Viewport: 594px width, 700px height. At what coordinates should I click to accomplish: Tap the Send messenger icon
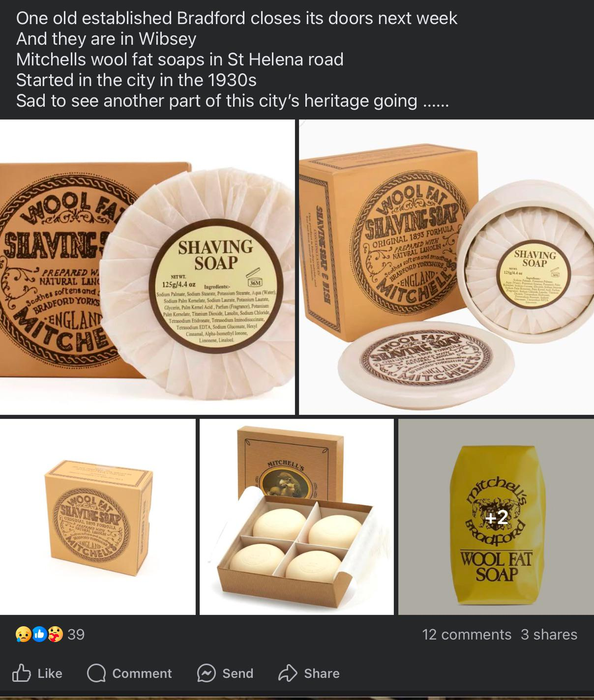pos(207,673)
